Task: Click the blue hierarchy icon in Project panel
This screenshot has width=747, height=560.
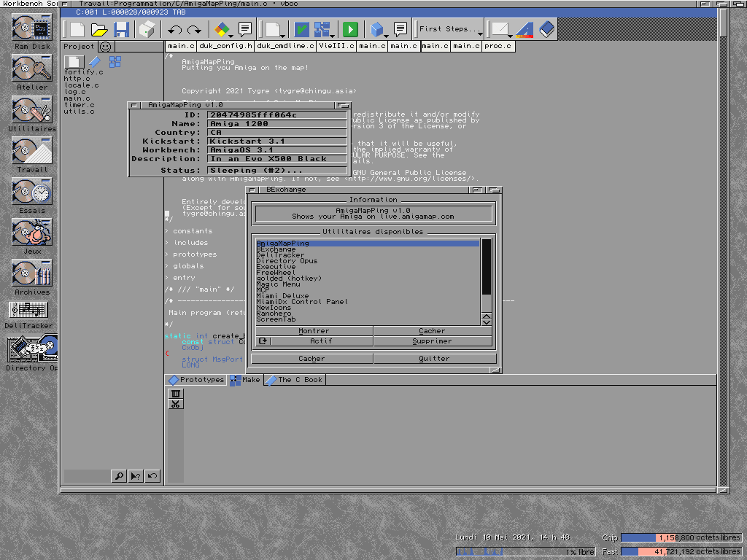Action: pos(115,61)
